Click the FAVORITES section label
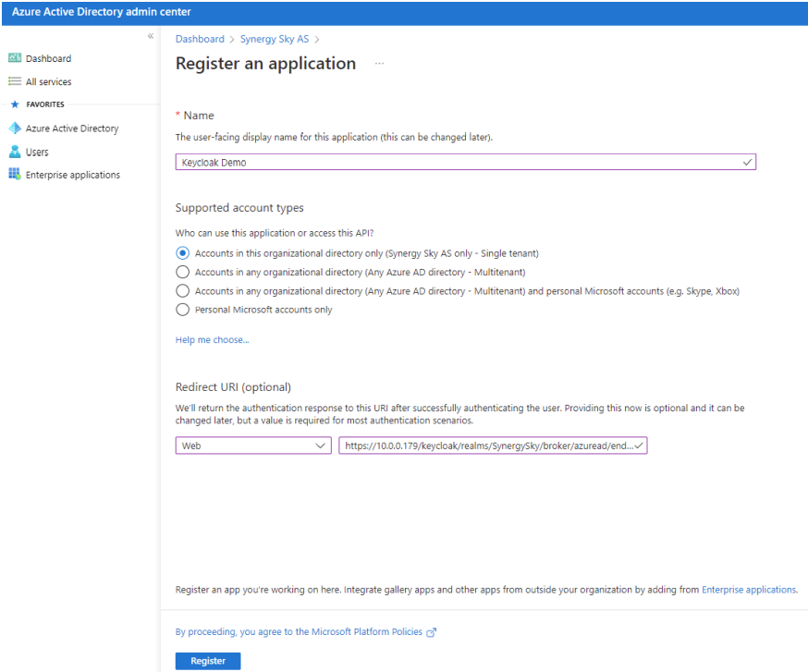The height and width of the screenshot is (672, 808). pos(45,104)
